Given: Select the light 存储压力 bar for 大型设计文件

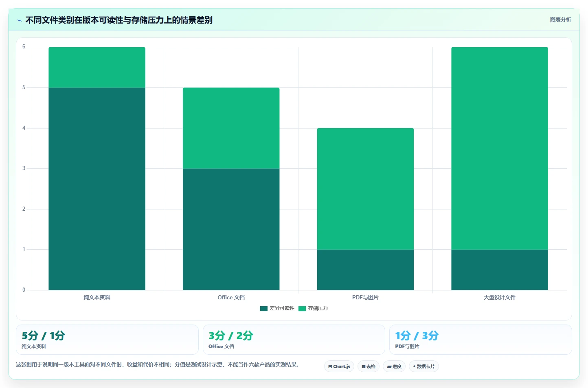Looking at the screenshot, I should point(500,148).
